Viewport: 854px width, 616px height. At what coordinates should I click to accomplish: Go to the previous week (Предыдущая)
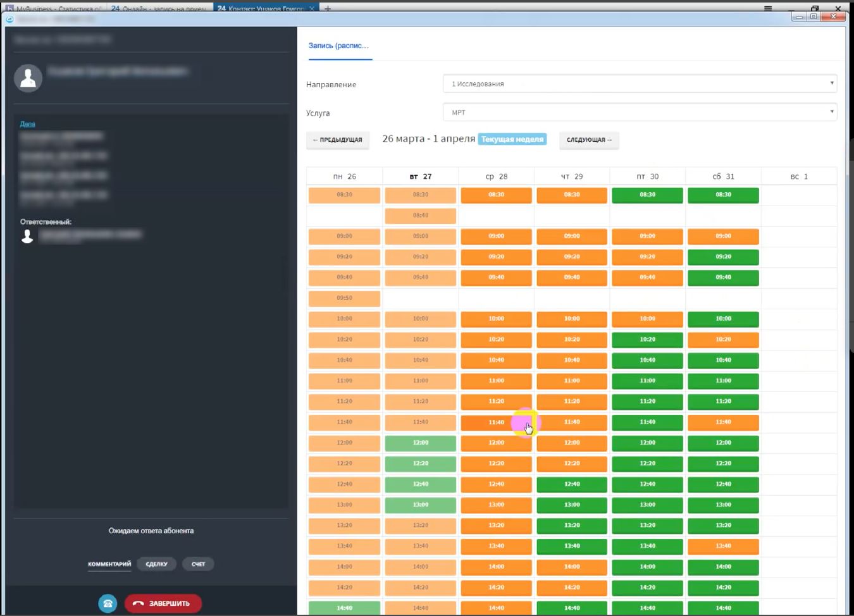click(338, 140)
